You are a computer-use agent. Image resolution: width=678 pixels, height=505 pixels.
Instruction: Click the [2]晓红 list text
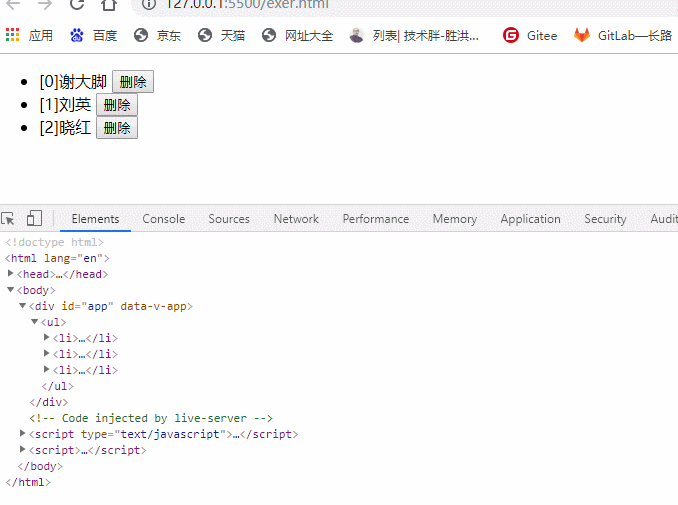(x=65, y=128)
